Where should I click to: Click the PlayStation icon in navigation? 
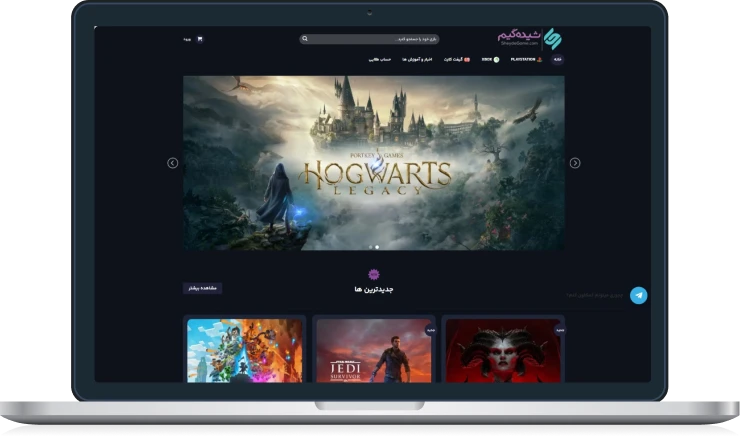(x=540, y=60)
